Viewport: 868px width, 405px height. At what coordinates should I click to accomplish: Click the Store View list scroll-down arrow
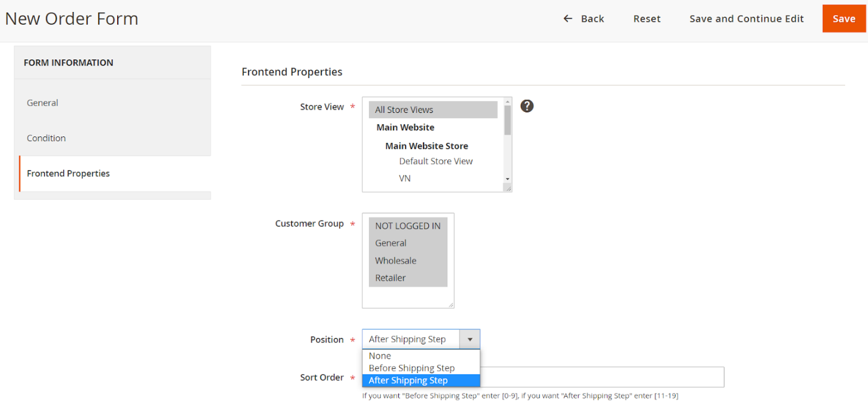[508, 179]
